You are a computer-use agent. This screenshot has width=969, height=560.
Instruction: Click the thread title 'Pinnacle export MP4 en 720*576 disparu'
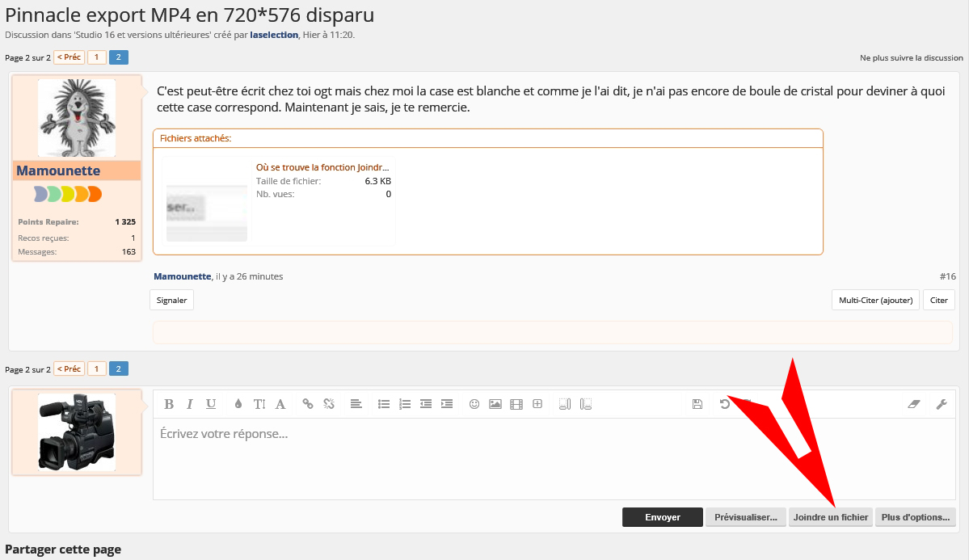(190, 15)
